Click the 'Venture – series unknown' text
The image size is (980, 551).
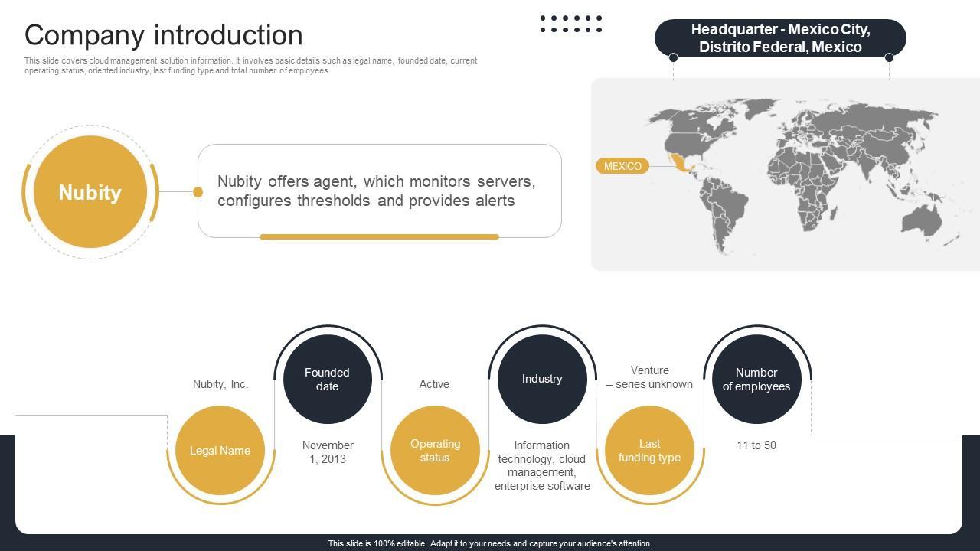[x=649, y=377]
